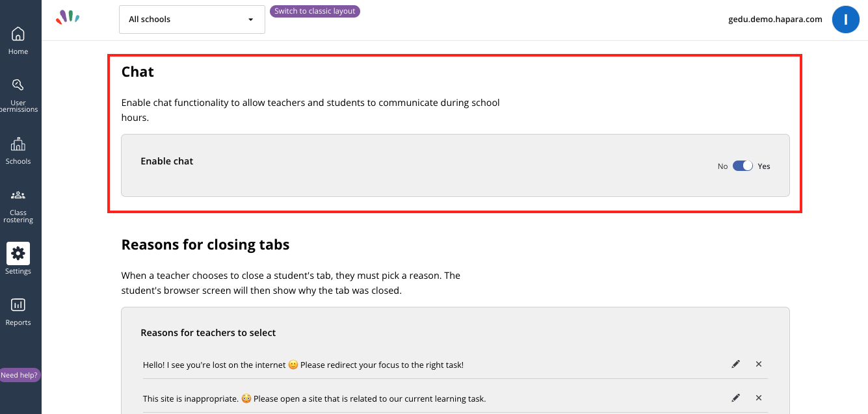Delete the 'lost on the internet' reason
The width and height of the screenshot is (868, 414).
(x=759, y=364)
